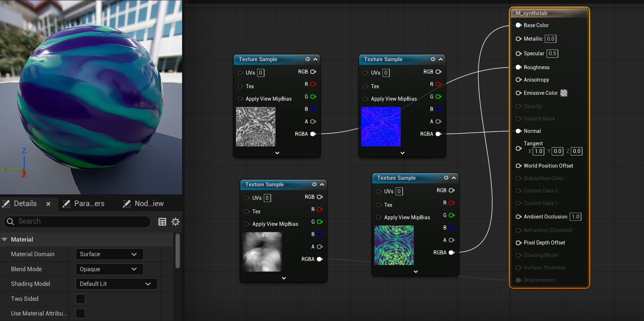Click the Search field in the Details panel
The image size is (644, 321).
point(77,221)
